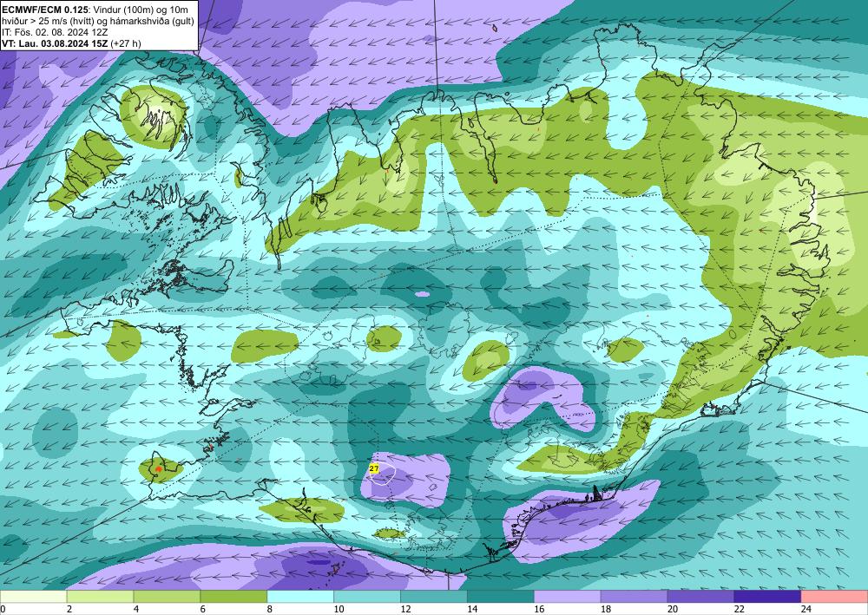Click the 'VT: Lau. 03.08.2024 15Z' line
This screenshot has width=868, height=615.
(56, 43)
